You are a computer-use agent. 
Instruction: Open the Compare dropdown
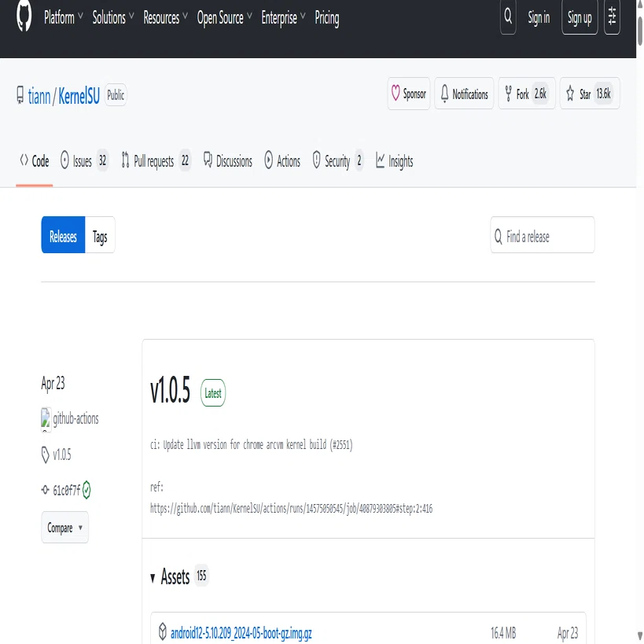click(x=65, y=528)
